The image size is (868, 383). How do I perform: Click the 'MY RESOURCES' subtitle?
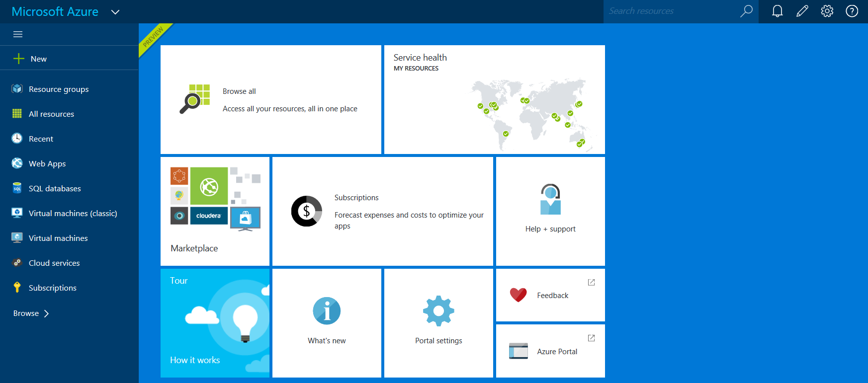(x=416, y=69)
